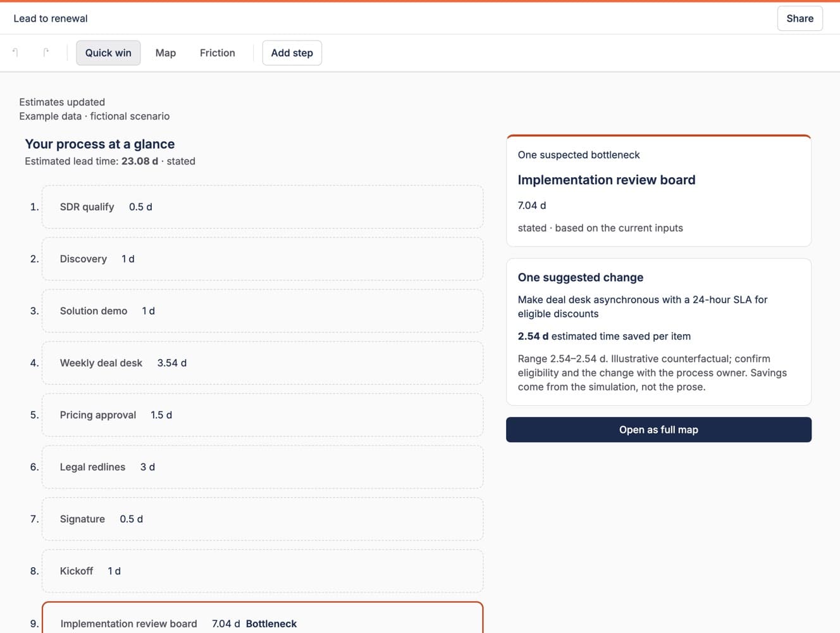Click the redo arrow icon
The width and height of the screenshot is (840, 633).
(46, 53)
